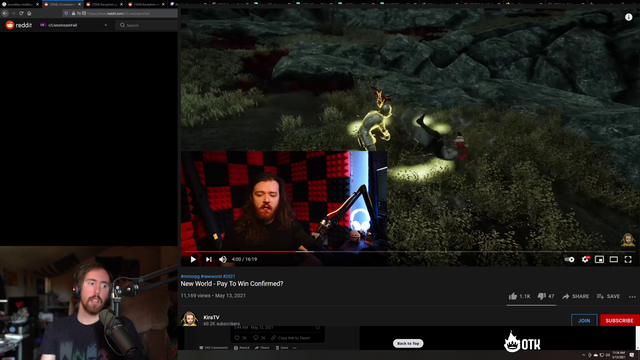Open the taskbar clock
This screenshot has width=640, height=360.
[x=619, y=355]
